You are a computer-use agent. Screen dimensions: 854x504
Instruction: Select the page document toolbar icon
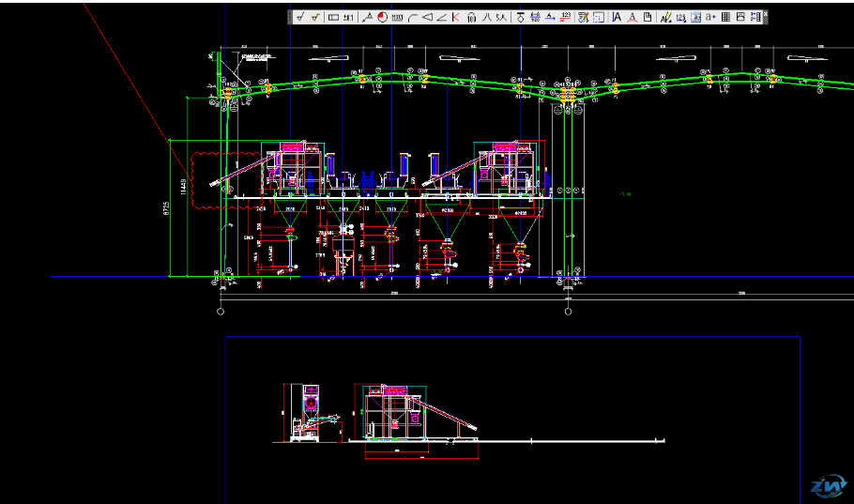[647, 17]
